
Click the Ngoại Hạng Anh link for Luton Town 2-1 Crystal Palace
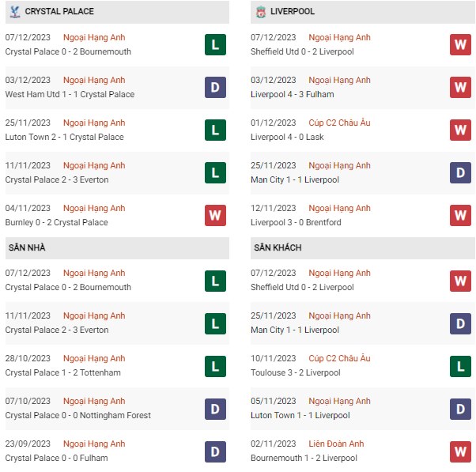click(94, 123)
